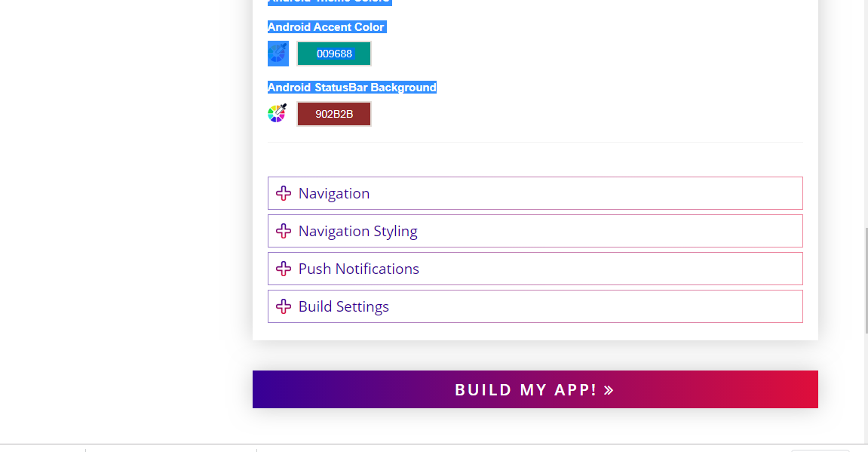The height and width of the screenshot is (452, 868).
Task: Click the teal 009688 accent color field
Action: coord(334,54)
